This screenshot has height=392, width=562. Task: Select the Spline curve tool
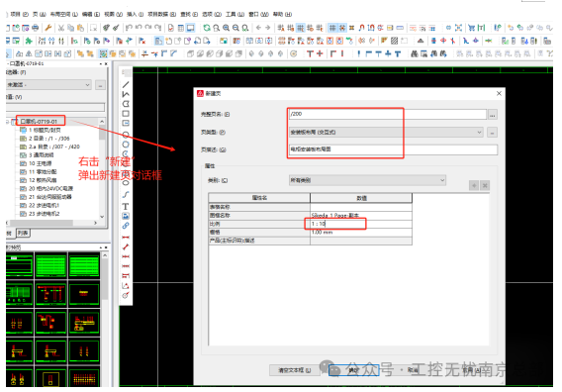click(126, 195)
